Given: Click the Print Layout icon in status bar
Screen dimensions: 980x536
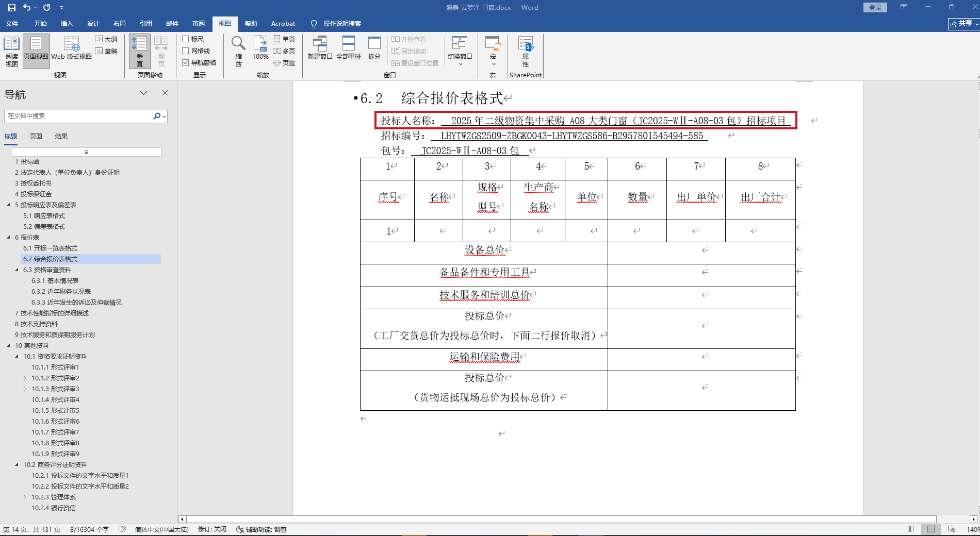Looking at the screenshot, I should click(931, 529).
